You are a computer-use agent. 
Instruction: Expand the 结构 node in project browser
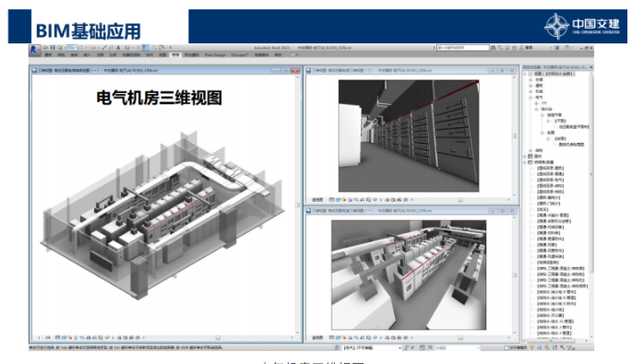(x=531, y=150)
